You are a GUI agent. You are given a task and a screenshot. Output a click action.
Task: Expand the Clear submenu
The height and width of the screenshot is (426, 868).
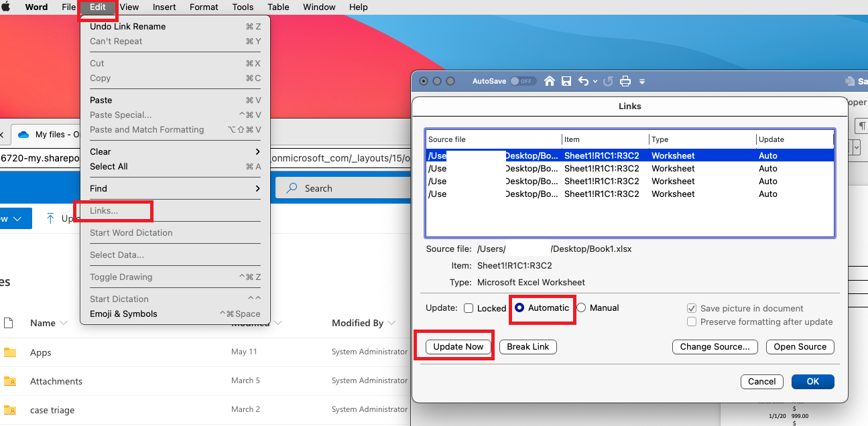pyautogui.click(x=257, y=151)
